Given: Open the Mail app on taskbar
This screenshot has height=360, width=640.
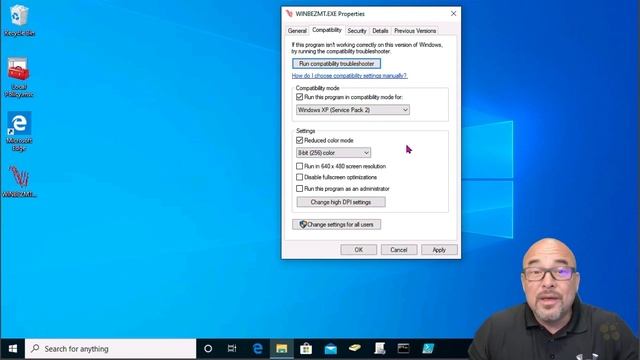Looking at the screenshot, I should click(x=331, y=349).
